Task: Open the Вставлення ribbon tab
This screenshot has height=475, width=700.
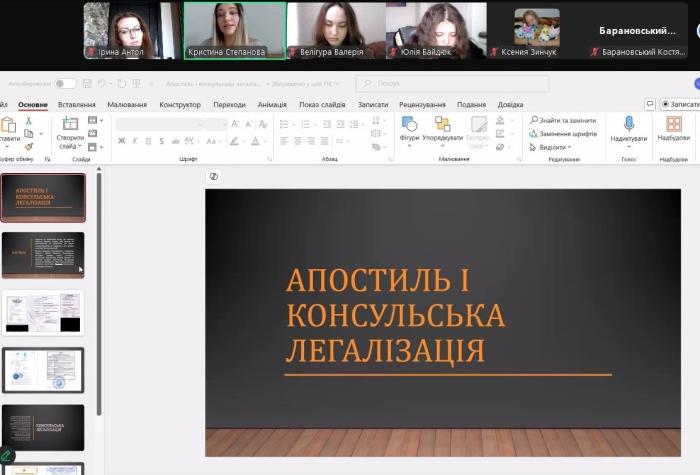Action: [77, 104]
